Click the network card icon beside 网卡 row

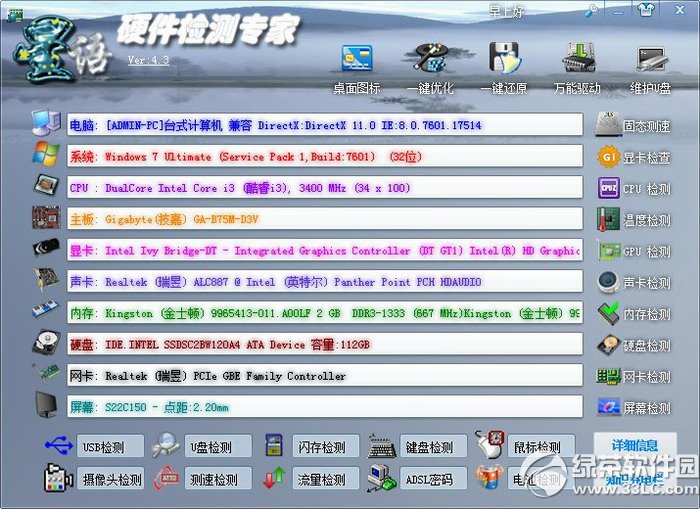coord(46,372)
